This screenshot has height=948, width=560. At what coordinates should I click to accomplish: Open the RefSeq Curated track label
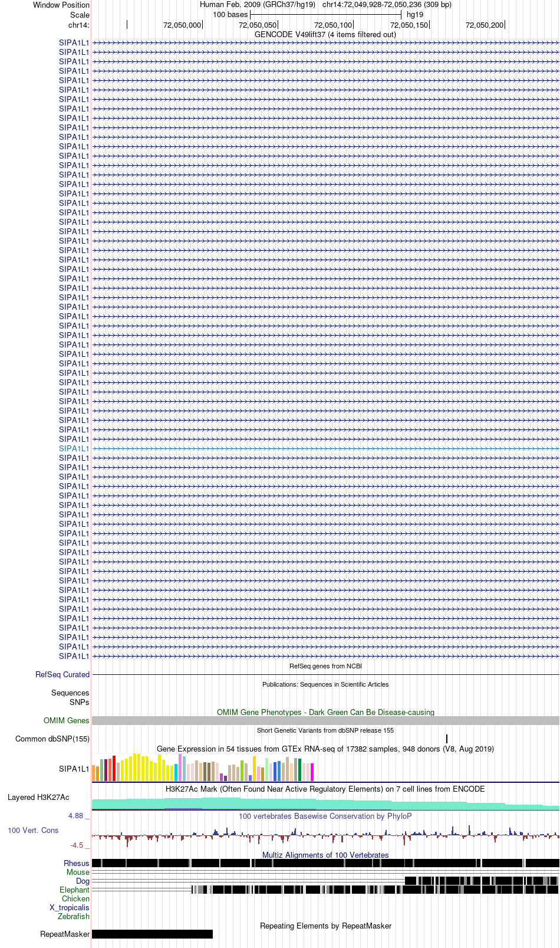[x=62, y=674]
